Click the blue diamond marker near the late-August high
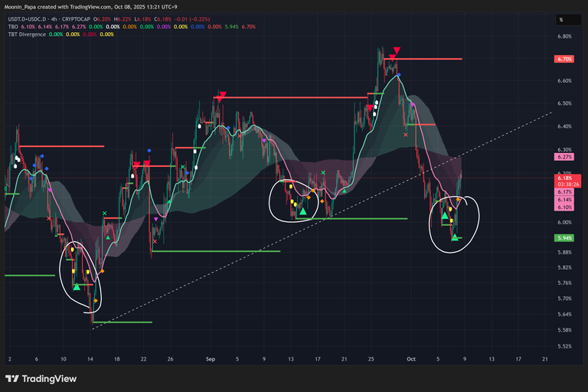Screen dimensions: 588x392 pos(149,151)
